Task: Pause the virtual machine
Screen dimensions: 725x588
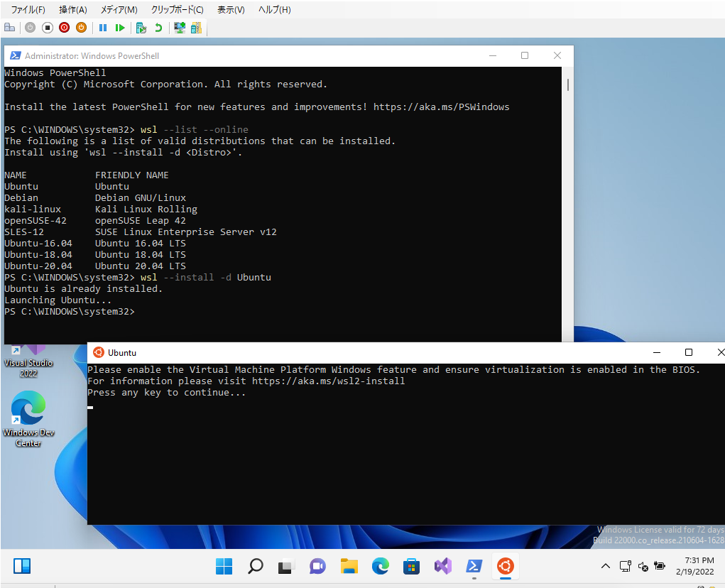Action: [x=103, y=28]
